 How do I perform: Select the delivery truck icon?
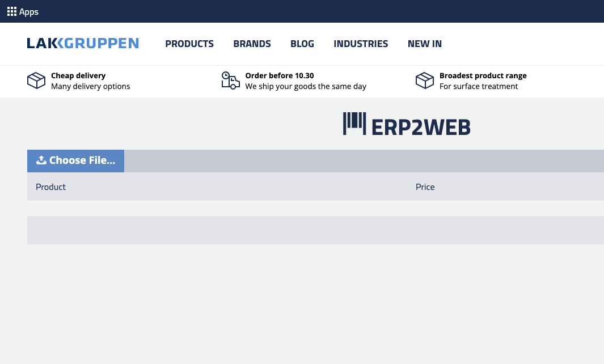point(230,82)
